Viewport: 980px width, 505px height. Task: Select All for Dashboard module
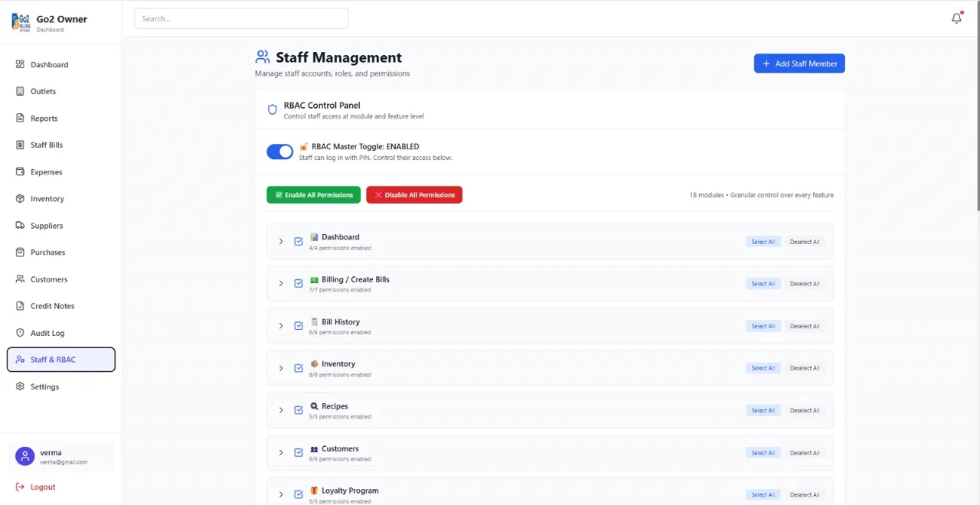click(763, 242)
